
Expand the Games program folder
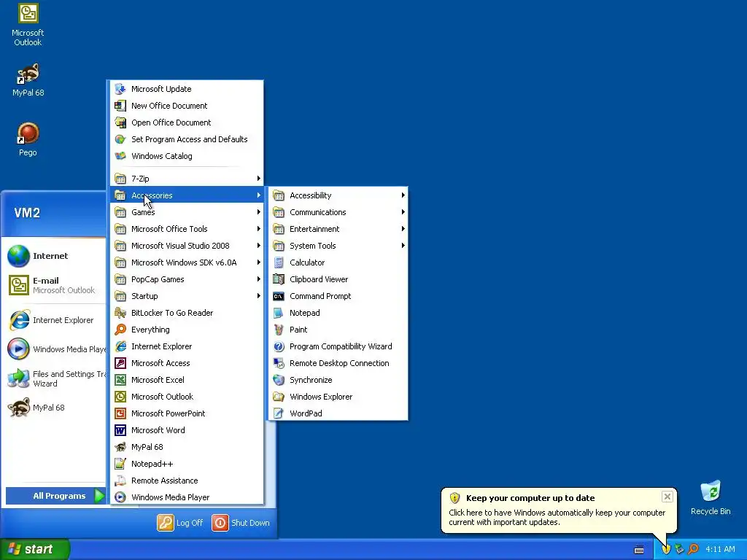coord(186,212)
